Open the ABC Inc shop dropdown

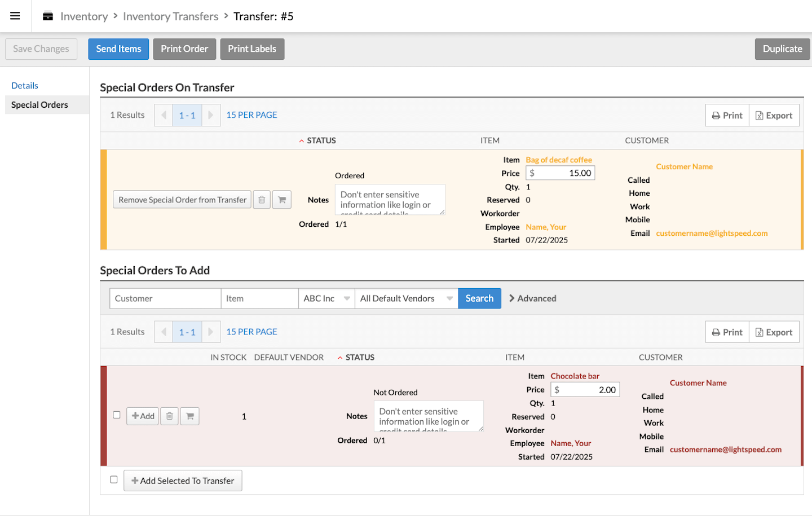[x=326, y=298]
